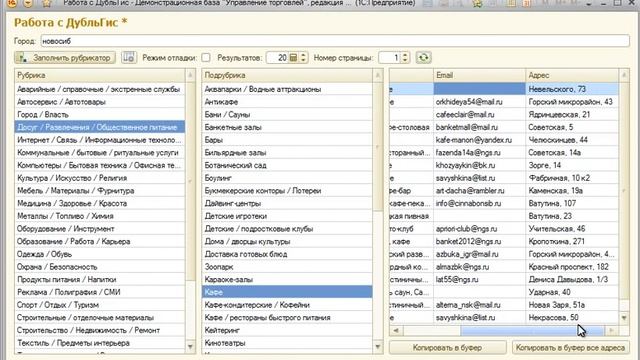Viewport: 640px width, 360px height.
Task: Select subrubric Кафе-кондитерские / Кофейни
Action: click(x=287, y=304)
